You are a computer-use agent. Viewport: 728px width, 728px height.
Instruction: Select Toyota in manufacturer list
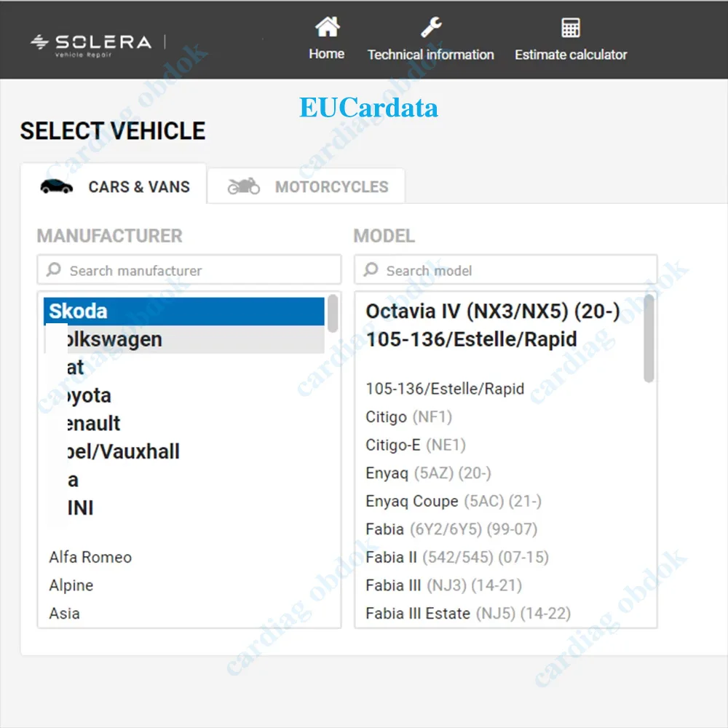click(x=184, y=395)
